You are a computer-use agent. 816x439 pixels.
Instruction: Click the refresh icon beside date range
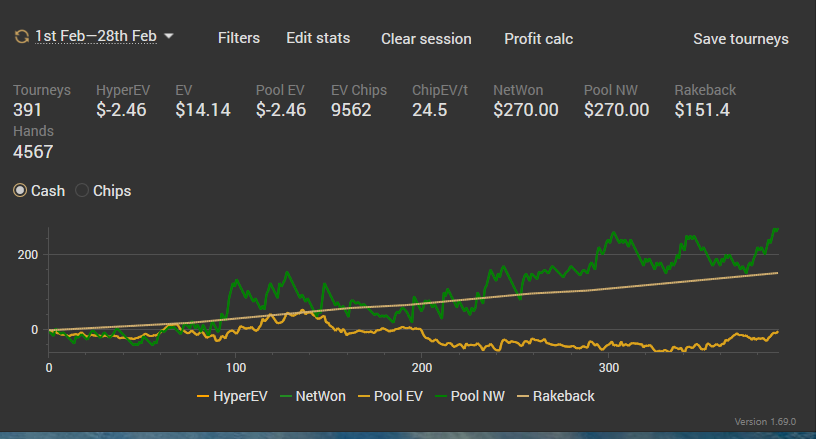tap(21, 36)
